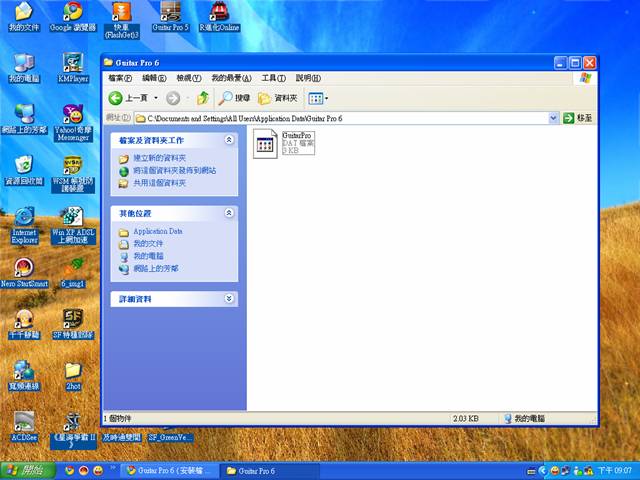Click the green Up folder icon
Image resolution: width=640 pixels, height=480 pixels.
click(203, 98)
